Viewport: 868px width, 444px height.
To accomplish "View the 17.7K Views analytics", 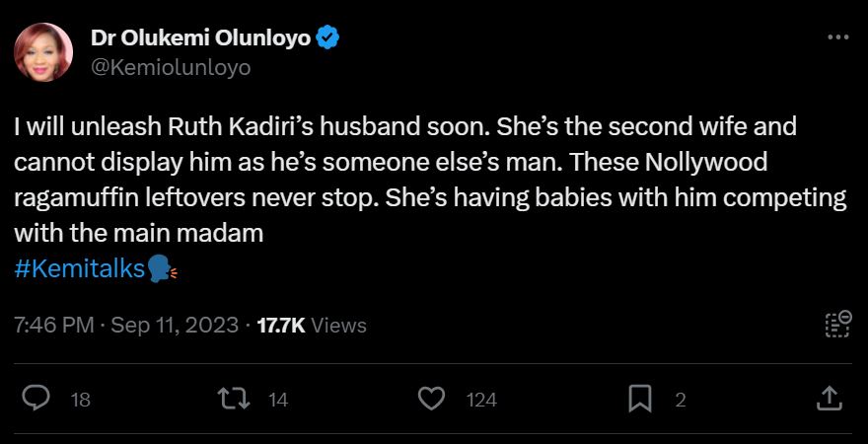I will point(311,325).
